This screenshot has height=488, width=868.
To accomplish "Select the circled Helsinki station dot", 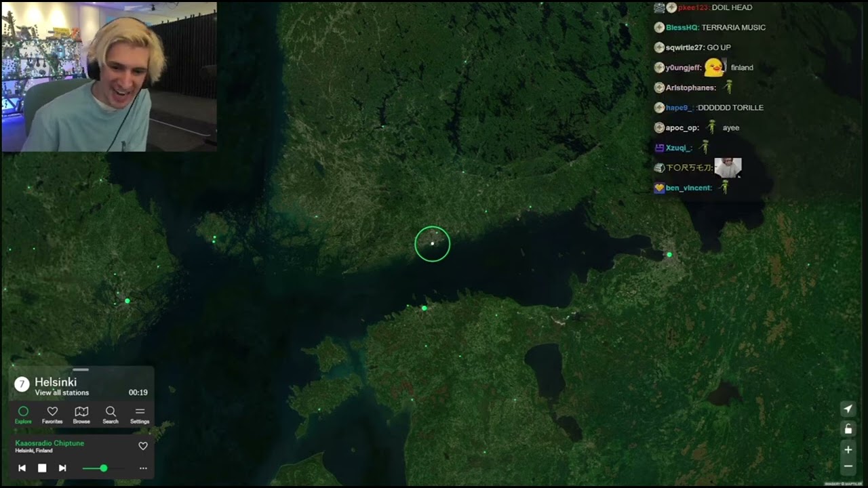I will tap(433, 243).
